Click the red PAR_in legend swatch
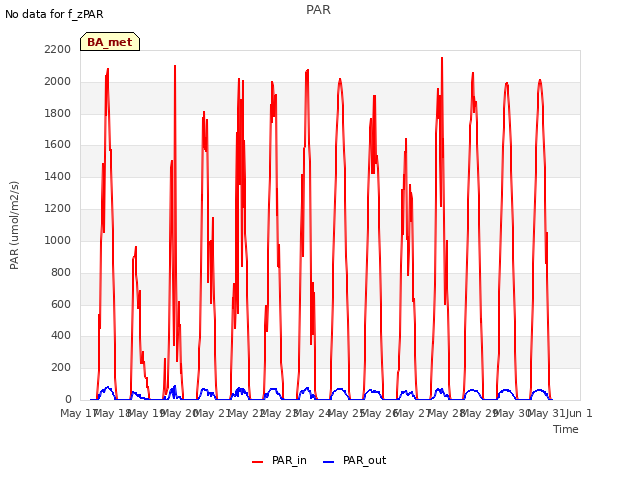The height and width of the screenshot is (480, 640). (258, 462)
